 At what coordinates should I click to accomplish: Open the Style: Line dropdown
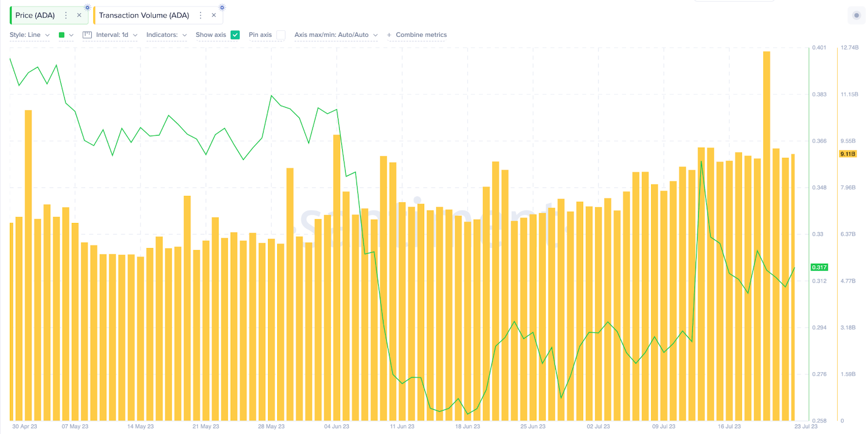pyautogui.click(x=30, y=35)
